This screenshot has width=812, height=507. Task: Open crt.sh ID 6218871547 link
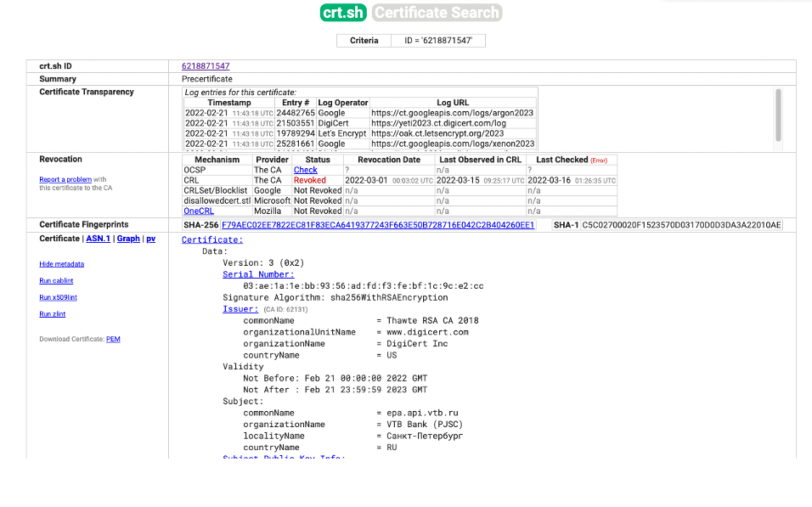[x=206, y=66]
